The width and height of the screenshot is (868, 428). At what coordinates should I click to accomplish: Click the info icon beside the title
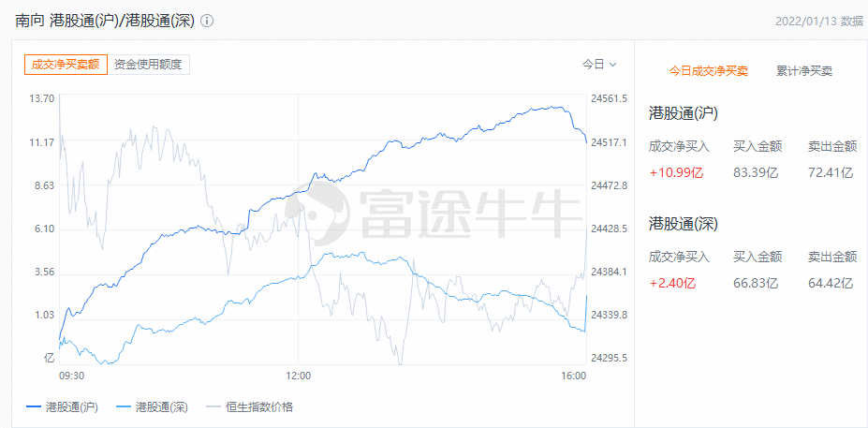tap(207, 21)
